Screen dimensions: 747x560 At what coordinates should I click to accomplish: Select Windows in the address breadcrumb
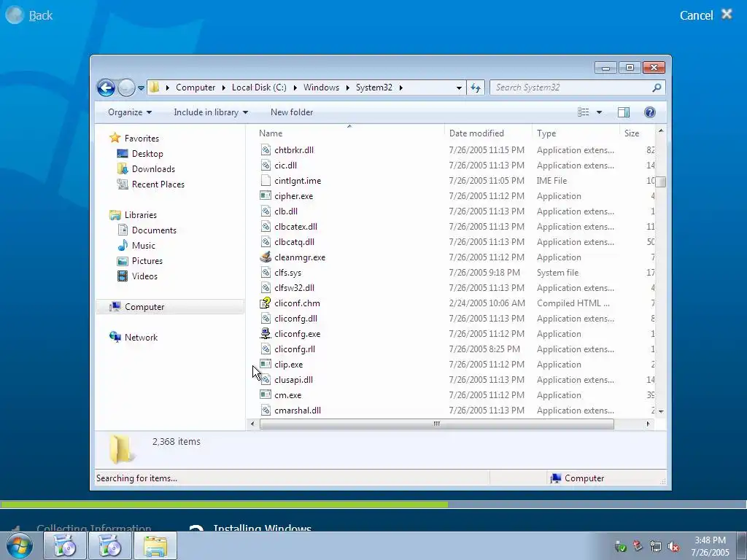[321, 87]
